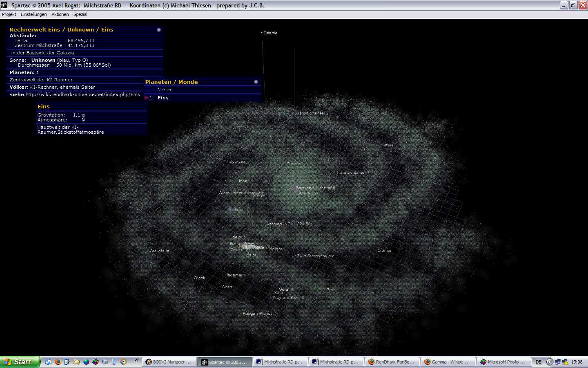This screenshot has height=368, width=588.
Task: Launch Firefox from the quick launch bar
Action: [58, 362]
